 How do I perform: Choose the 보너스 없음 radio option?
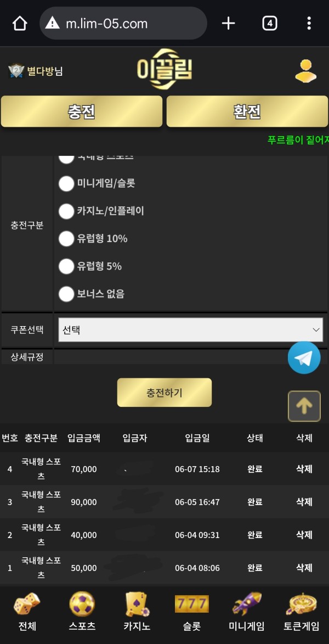tap(66, 294)
